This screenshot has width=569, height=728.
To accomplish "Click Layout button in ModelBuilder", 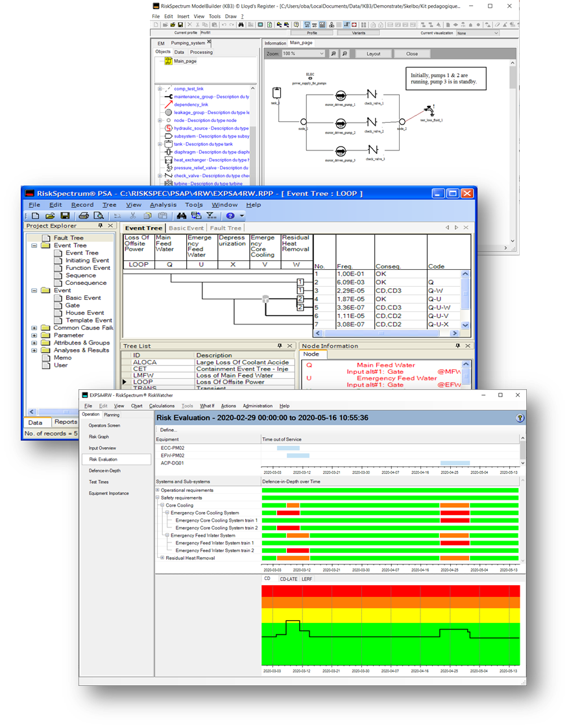I will pyautogui.click(x=373, y=54).
